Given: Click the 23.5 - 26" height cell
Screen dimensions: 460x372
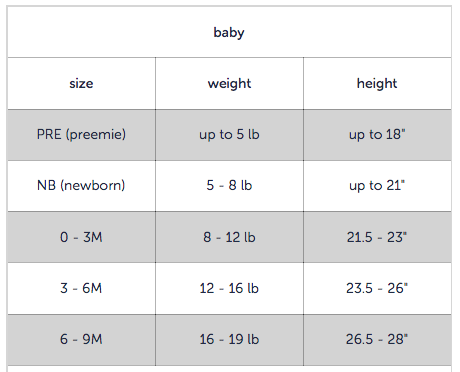Looking at the screenshot, I should [x=377, y=288].
